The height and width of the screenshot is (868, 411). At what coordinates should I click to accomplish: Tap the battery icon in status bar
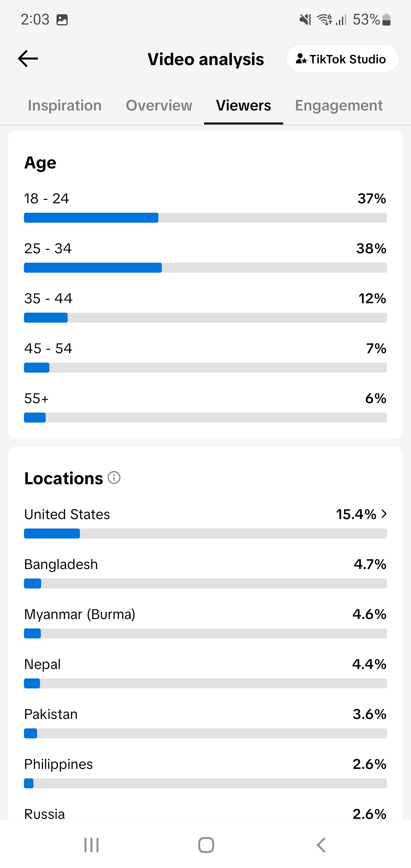coord(387,20)
